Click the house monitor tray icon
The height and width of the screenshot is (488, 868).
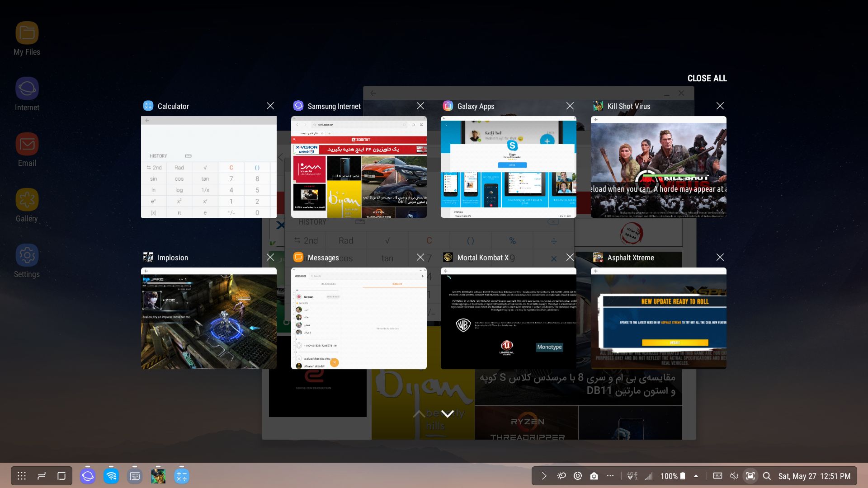tap(594, 476)
